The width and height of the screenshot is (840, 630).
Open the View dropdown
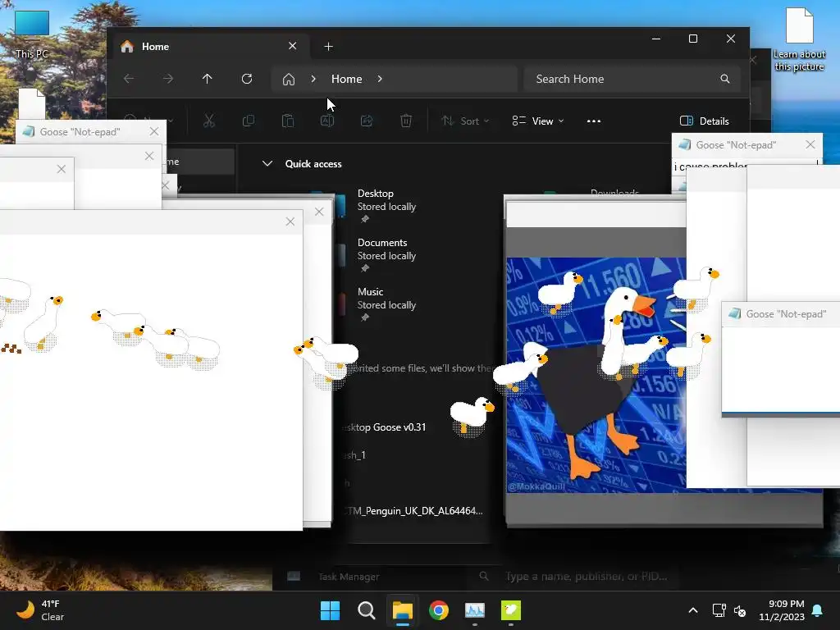tap(538, 121)
